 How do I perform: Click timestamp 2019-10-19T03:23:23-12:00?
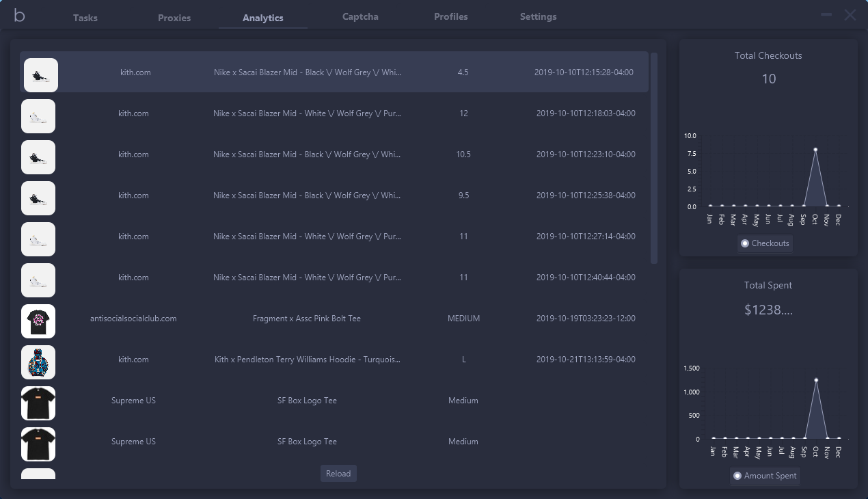586,319
